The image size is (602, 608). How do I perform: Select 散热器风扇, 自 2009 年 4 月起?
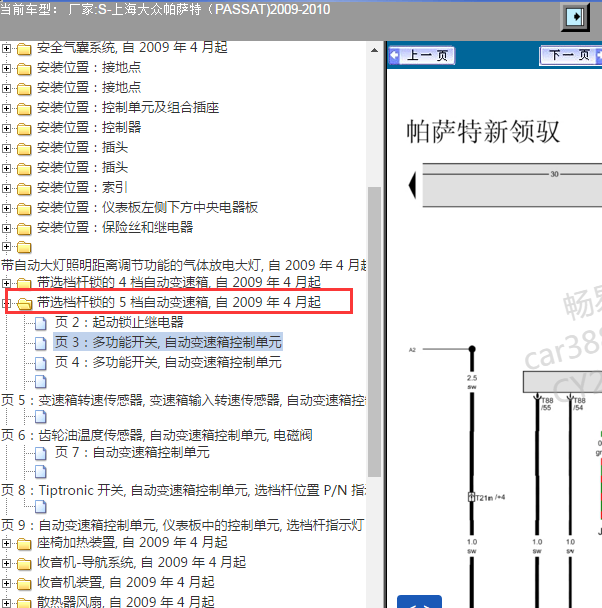tap(125, 602)
